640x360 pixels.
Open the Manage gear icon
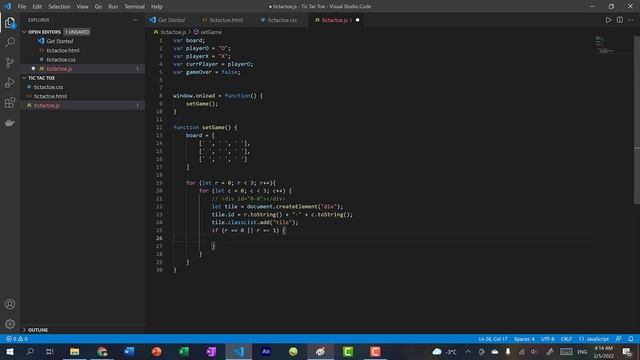10,324
